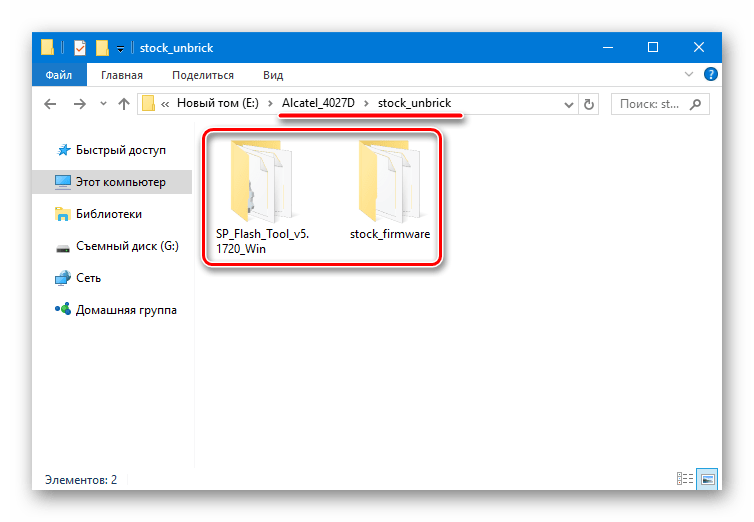Expand subfolders chevron after Alcatel_4027D
Image resolution: width=754 pixels, height=522 pixels.
(366, 103)
